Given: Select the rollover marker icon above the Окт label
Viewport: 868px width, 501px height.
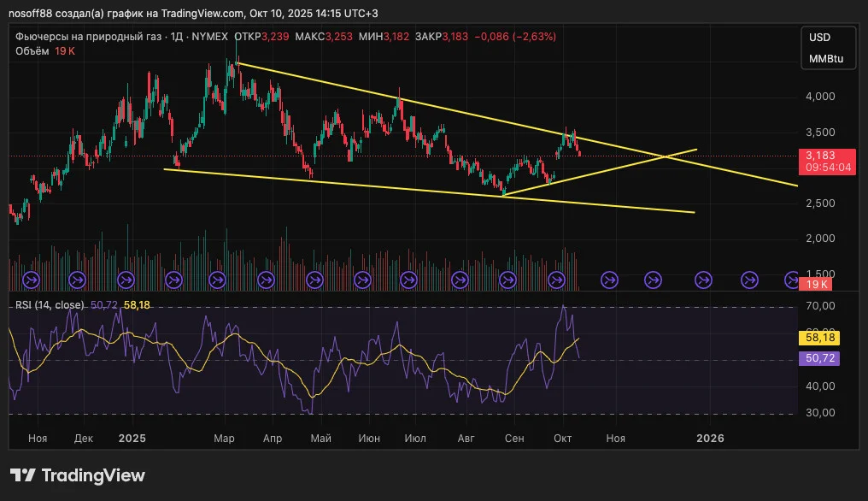Looking at the screenshot, I should pos(556,280).
